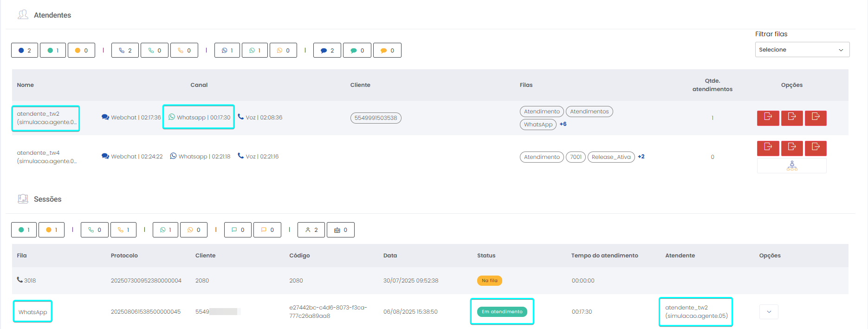Click client number 5549991503538 badge

[x=376, y=118]
